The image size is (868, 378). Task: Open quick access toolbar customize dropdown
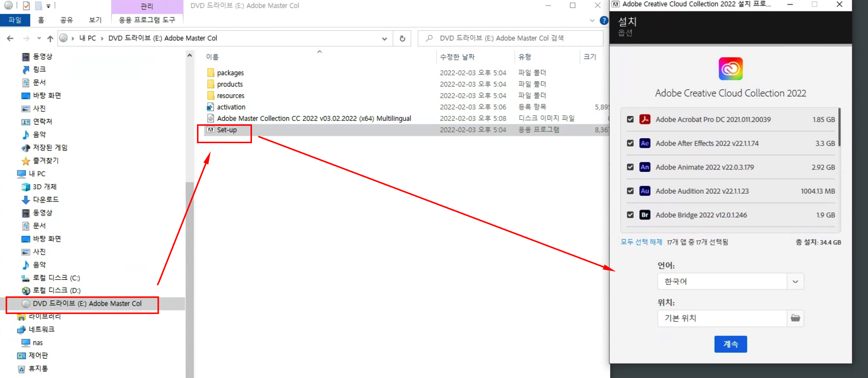[x=48, y=6]
